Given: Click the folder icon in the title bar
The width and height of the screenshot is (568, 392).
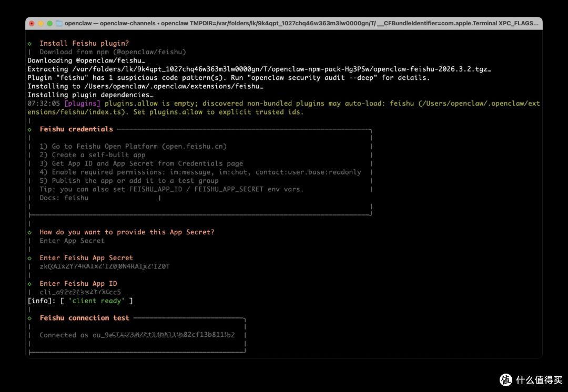Looking at the screenshot, I should point(59,23).
